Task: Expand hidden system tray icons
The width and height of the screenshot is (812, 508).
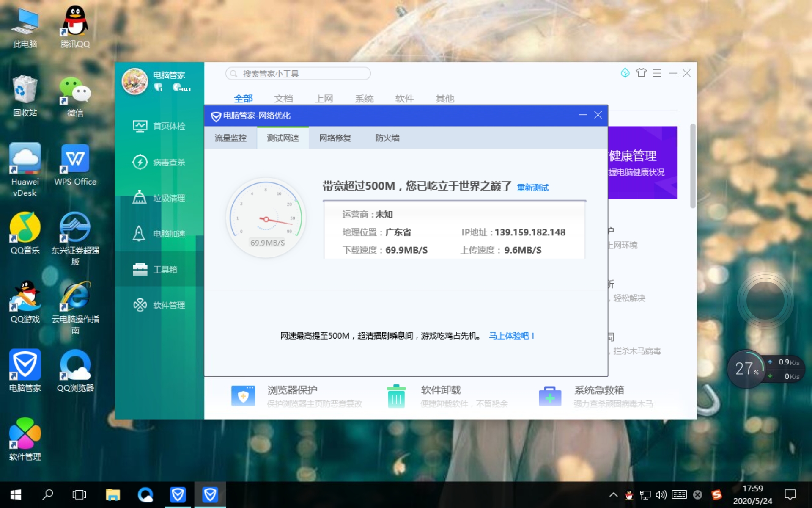Action: 613,494
